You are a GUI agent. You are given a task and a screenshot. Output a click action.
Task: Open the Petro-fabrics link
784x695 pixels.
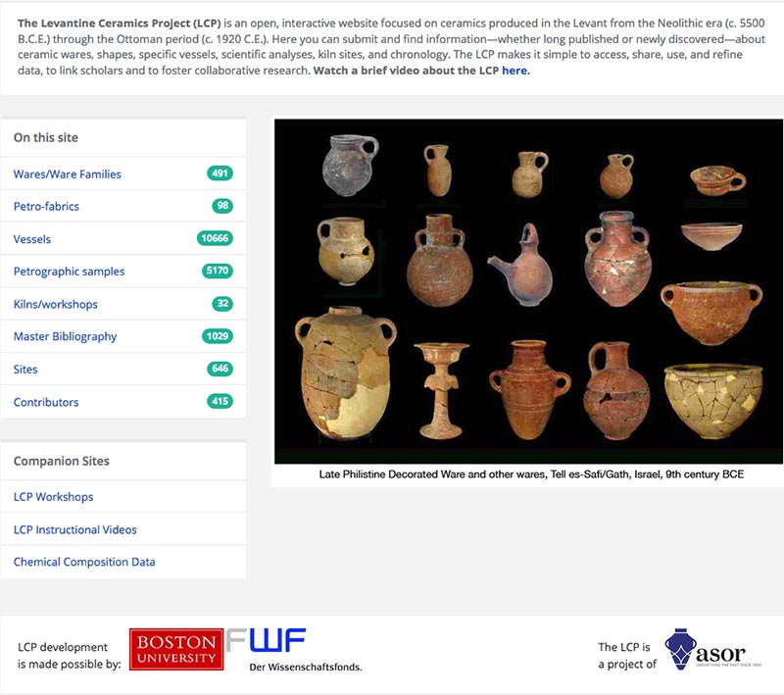46,206
